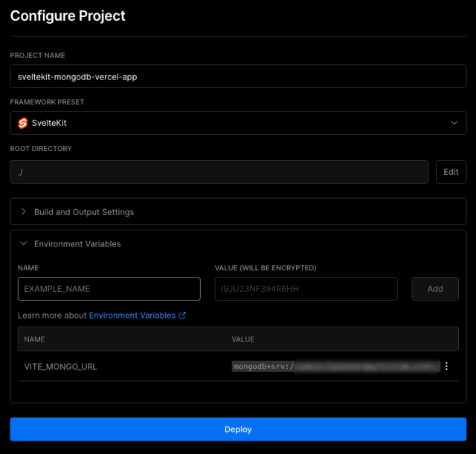Click the FRAMEWORK PRESET label

click(47, 102)
